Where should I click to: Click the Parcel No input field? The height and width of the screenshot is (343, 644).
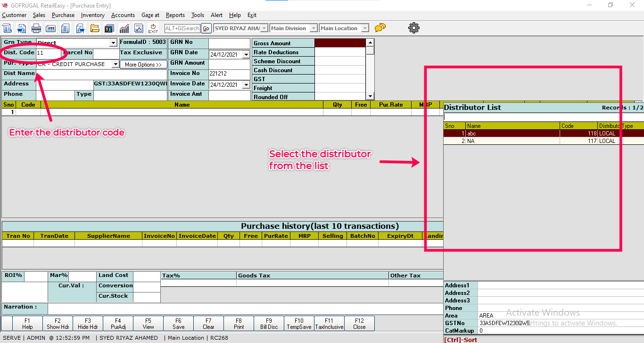(106, 53)
